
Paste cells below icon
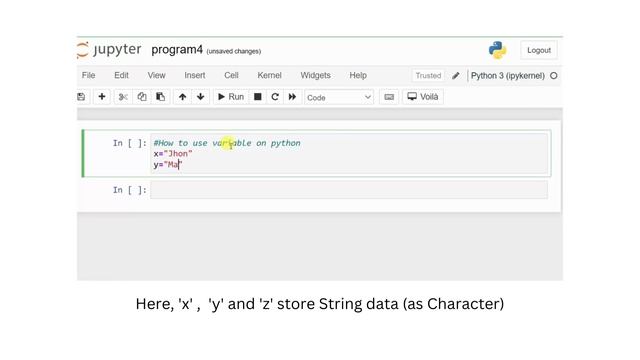(x=160, y=97)
